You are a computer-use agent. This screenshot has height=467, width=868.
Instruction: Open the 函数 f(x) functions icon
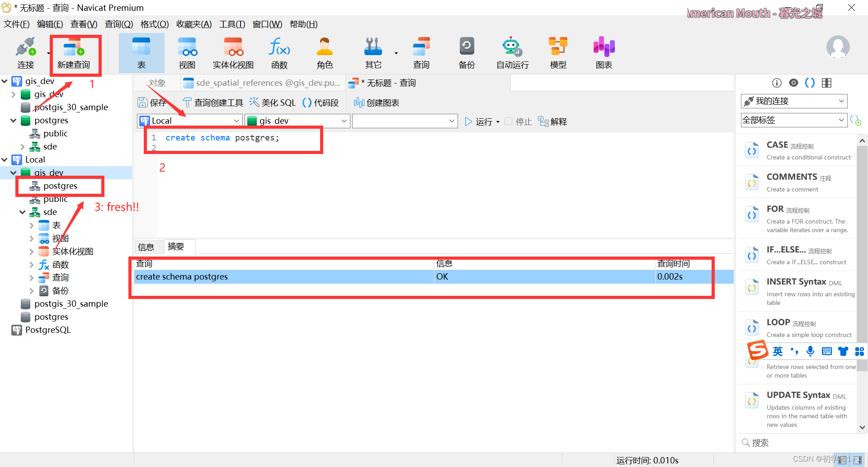point(279,52)
